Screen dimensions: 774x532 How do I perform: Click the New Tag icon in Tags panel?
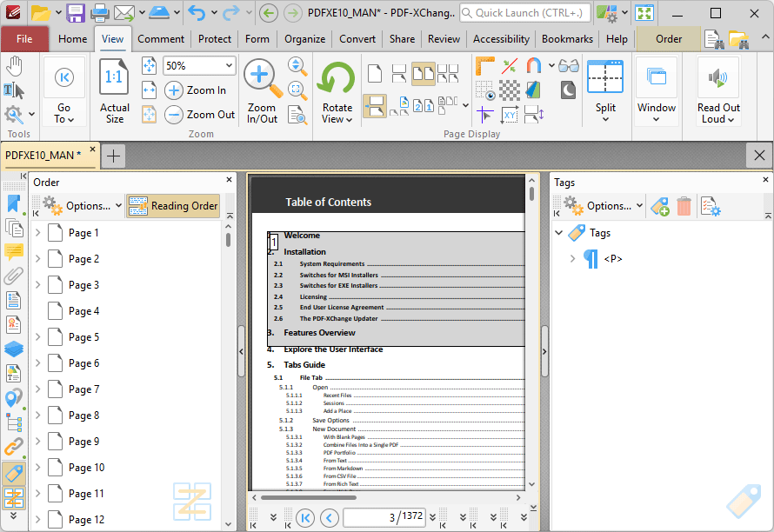(660, 206)
